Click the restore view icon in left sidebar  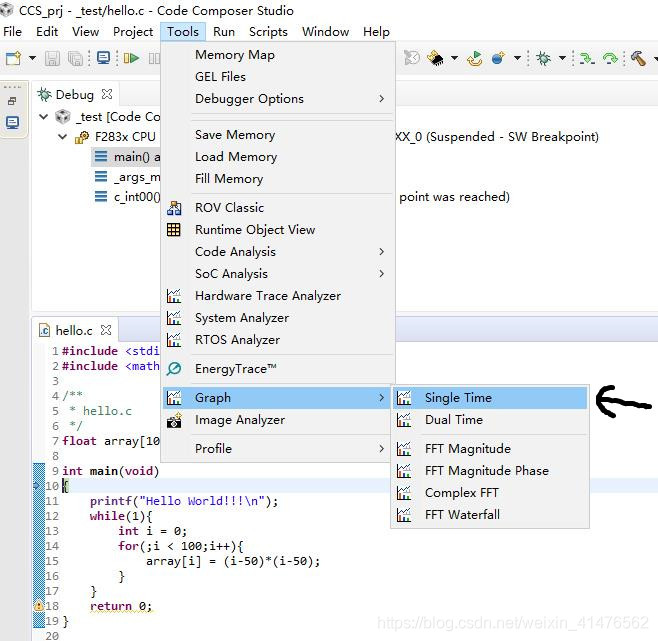12,101
